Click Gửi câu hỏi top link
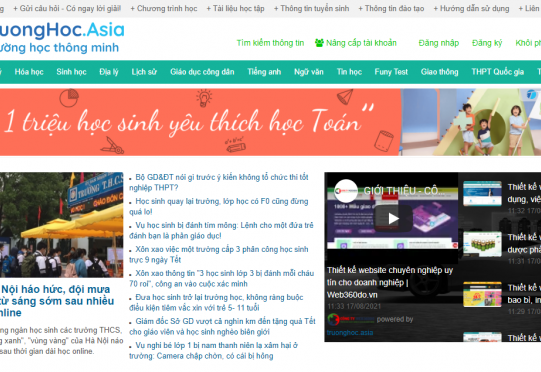This screenshot has height=372, width=541. tap(67, 8)
